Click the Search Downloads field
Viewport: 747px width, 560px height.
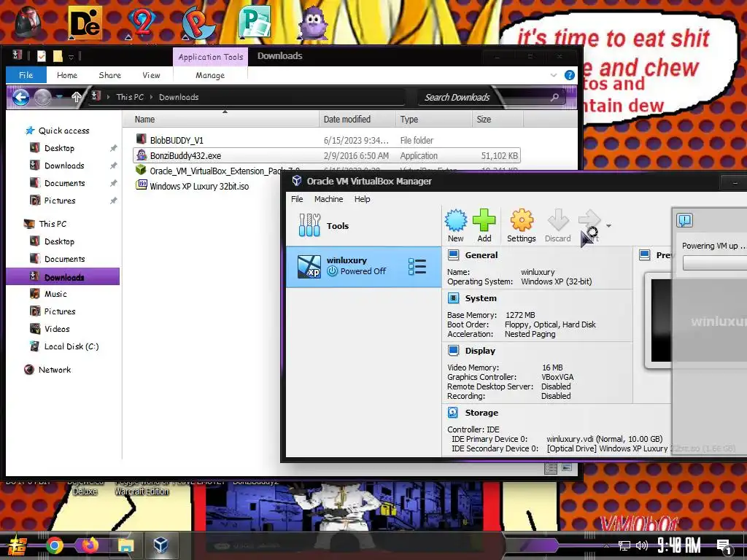coord(491,98)
